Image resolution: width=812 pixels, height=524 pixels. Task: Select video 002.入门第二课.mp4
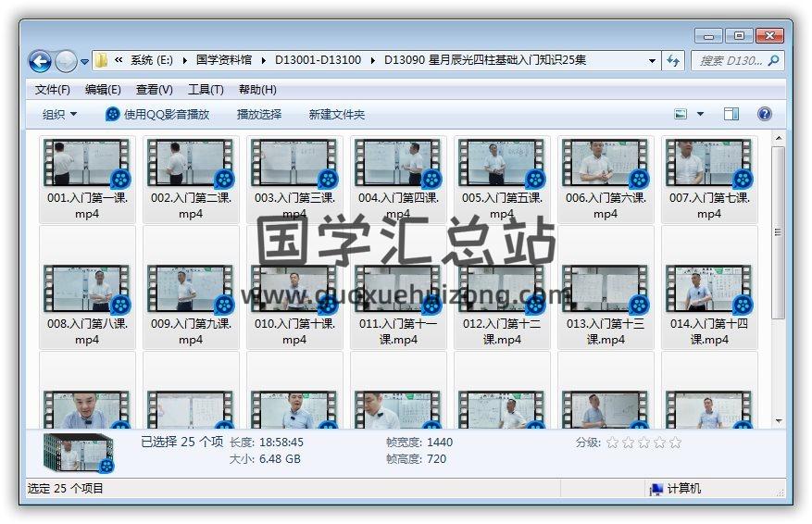(191, 180)
